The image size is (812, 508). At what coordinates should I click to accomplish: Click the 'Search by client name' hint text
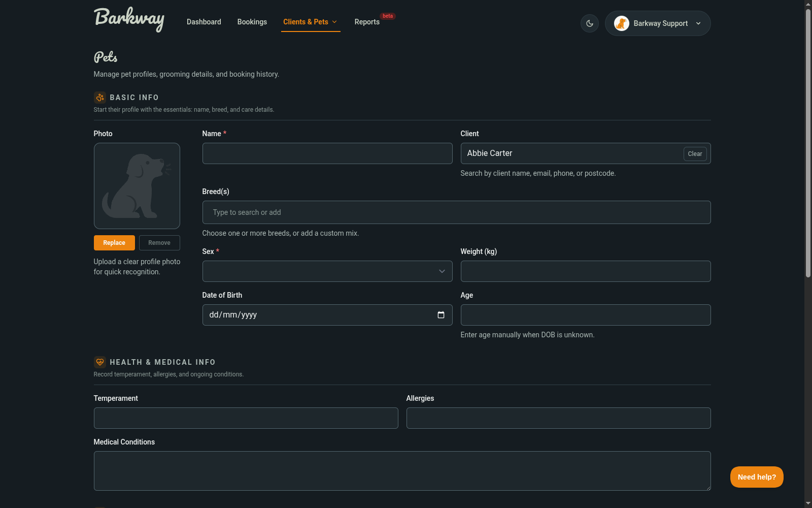pyautogui.click(x=538, y=173)
